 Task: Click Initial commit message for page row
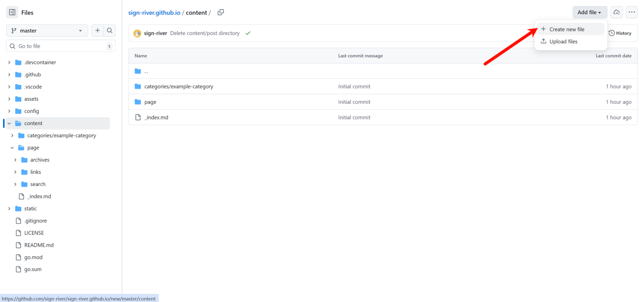(355, 102)
